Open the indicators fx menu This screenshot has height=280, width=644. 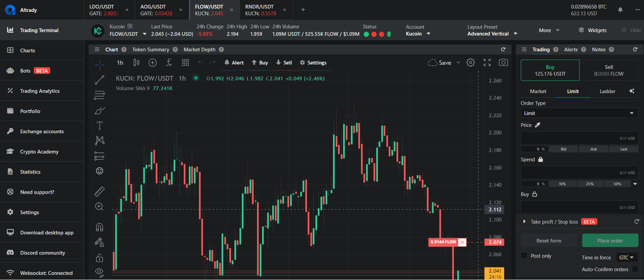[x=169, y=63]
